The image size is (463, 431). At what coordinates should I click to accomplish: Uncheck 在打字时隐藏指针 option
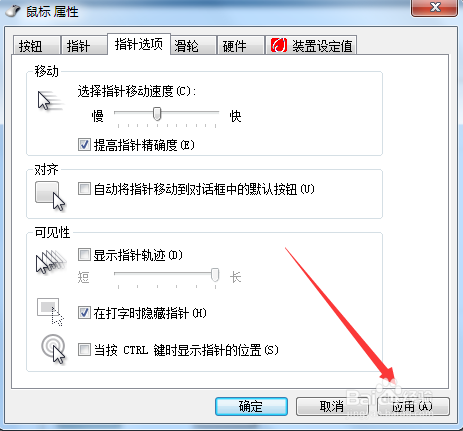point(84,313)
